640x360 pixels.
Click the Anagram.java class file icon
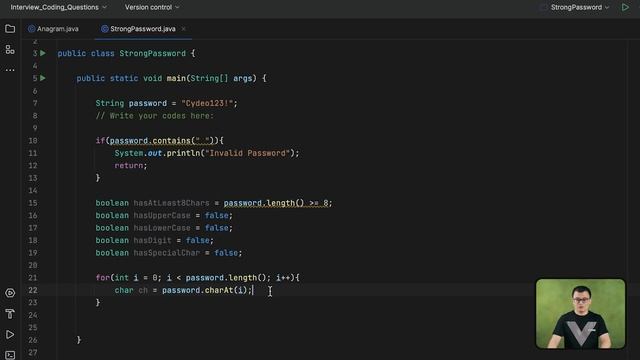click(31, 29)
